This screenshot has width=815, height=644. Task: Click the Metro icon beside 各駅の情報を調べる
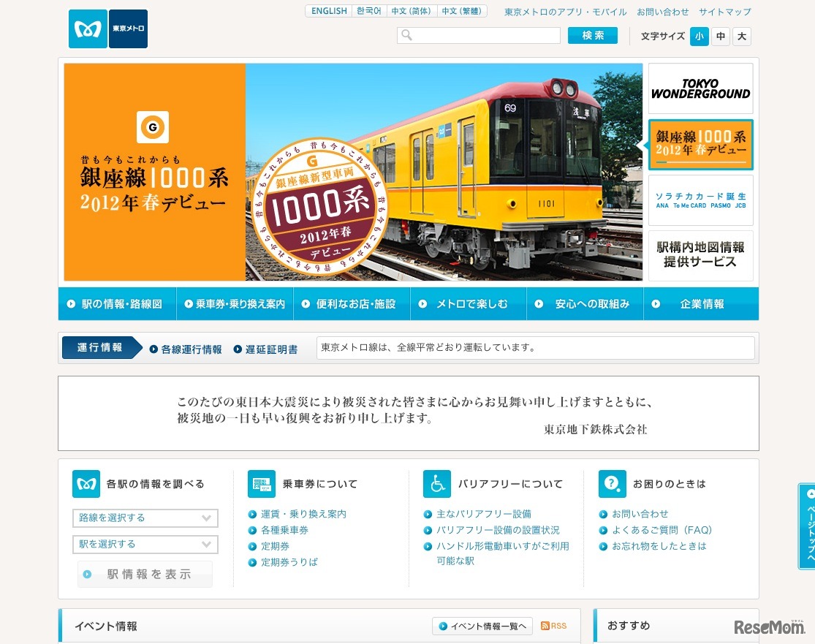pos(86,484)
